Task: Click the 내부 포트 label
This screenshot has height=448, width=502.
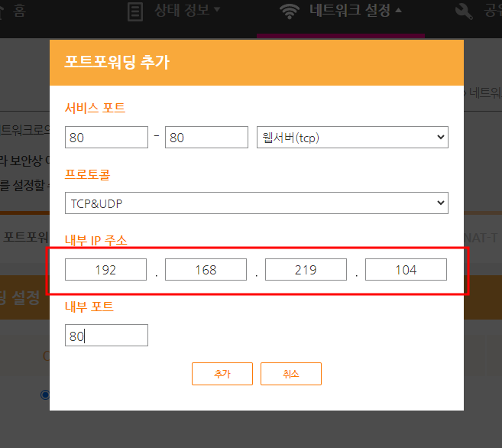Action: click(89, 307)
